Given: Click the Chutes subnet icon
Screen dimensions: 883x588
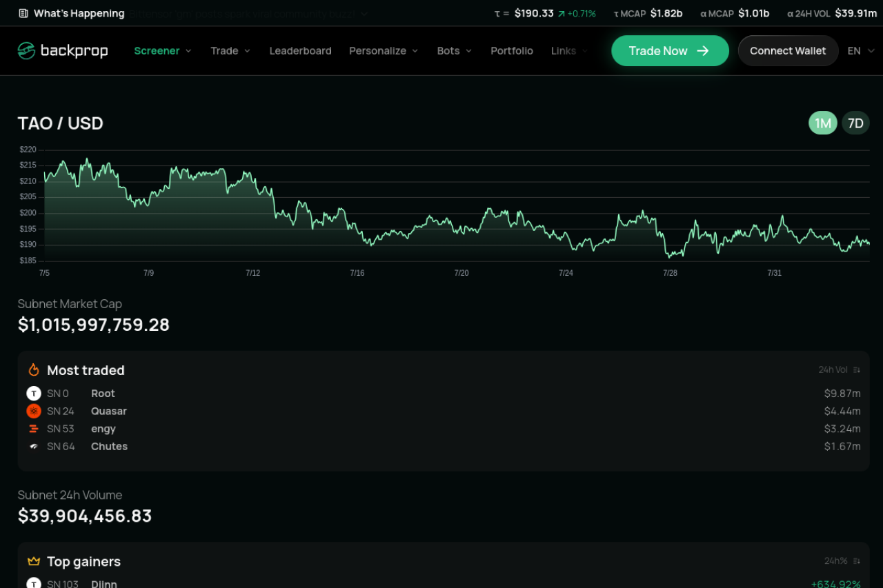Looking at the screenshot, I should [34, 447].
